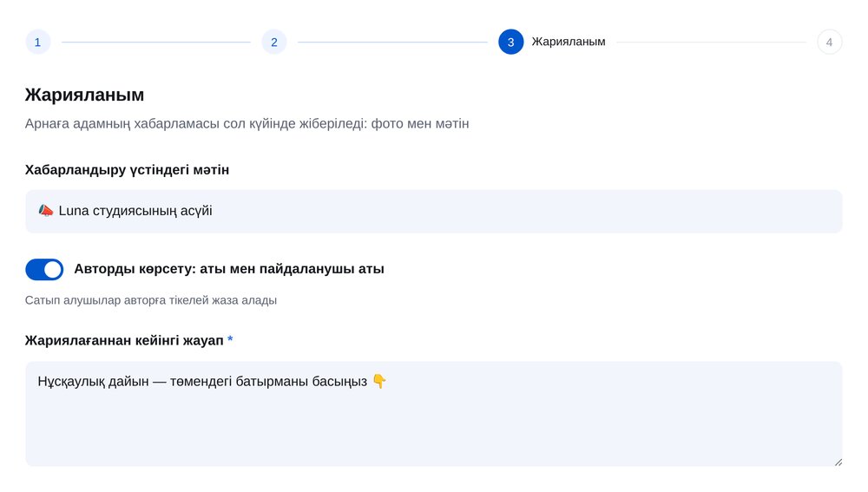Viewport: 868px width, 492px height.
Task: Click the Жарияланым step label
Action: coord(568,42)
